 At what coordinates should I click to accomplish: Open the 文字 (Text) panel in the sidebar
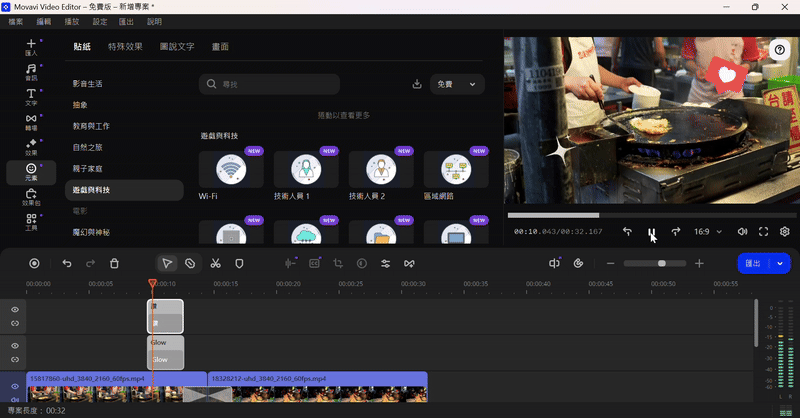click(x=31, y=96)
